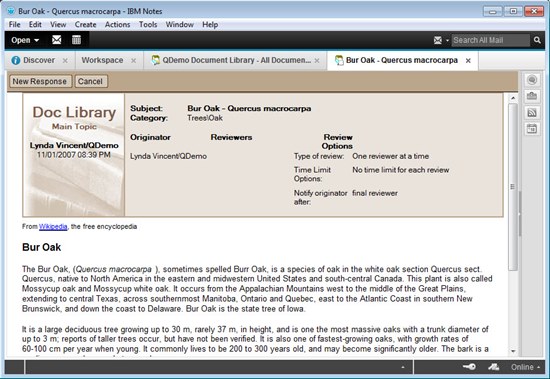Click 'No time limit for each review'
The image size is (550, 379).
(x=401, y=170)
